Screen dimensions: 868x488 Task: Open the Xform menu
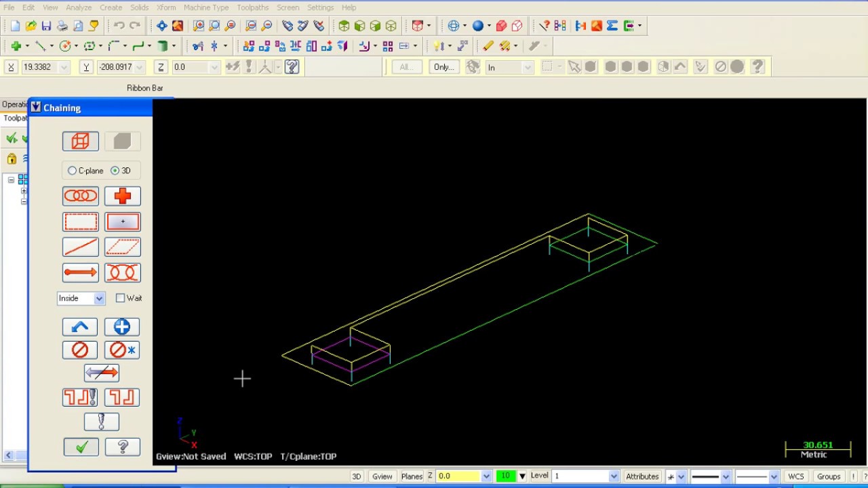[x=166, y=7]
